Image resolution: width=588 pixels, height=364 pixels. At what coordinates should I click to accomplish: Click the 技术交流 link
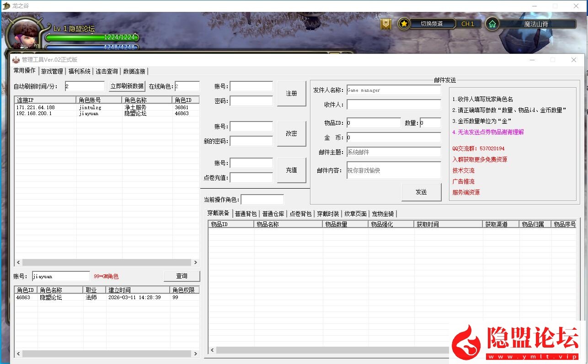pyautogui.click(x=463, y=170)
